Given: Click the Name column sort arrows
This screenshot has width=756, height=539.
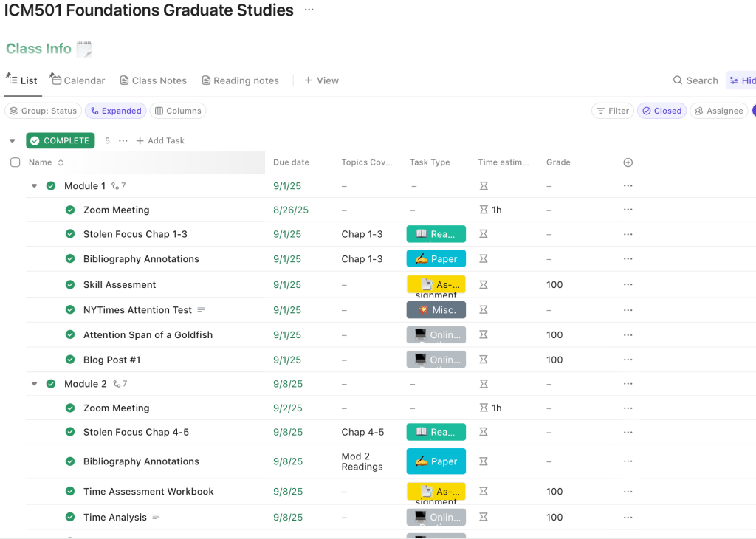Looking at the screenshot, I should [x=61, y=162].
